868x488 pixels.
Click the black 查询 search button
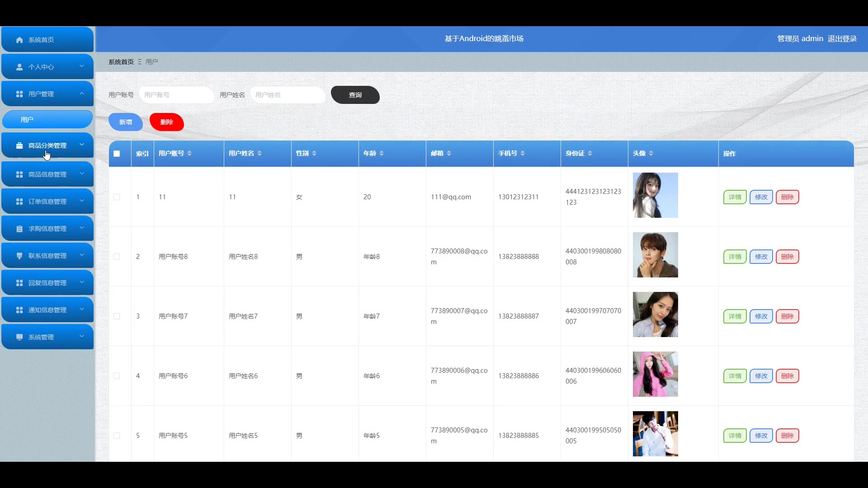(x=355, y=95)
